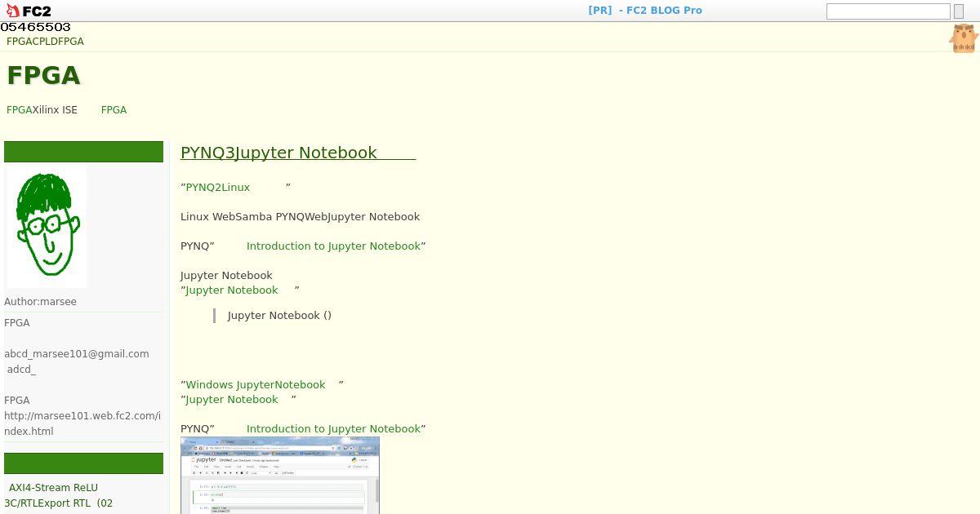Open the FPGA blog title heading
980x514 pixels.
[x=43, y=75]
